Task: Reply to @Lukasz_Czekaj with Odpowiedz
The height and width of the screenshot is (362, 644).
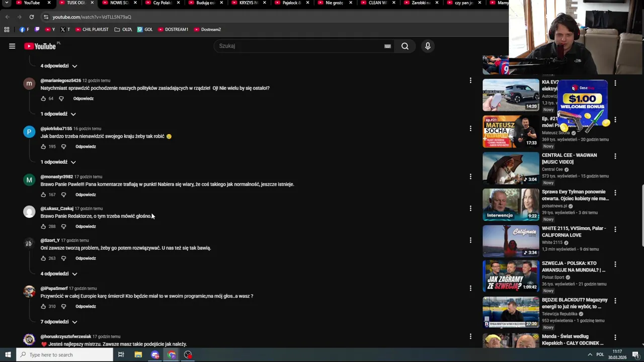Action: click(86, 227)
